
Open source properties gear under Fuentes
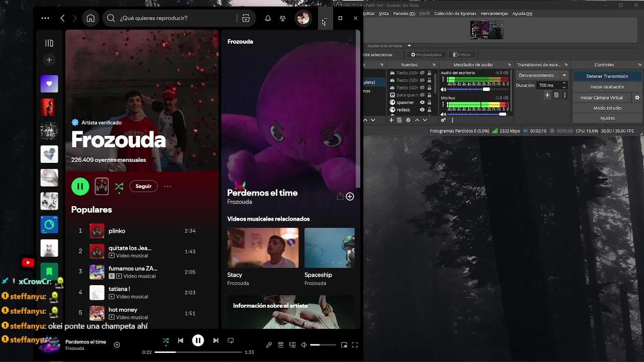pyautogui.click(x=408, y=120)
